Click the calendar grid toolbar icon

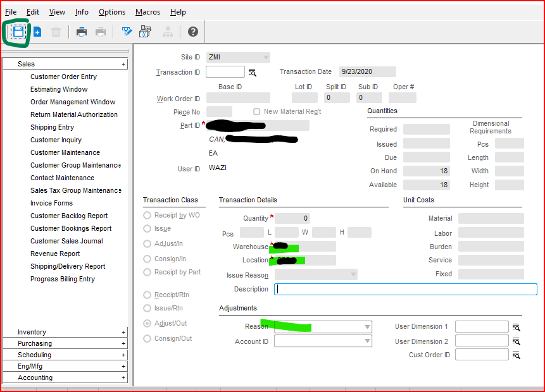(x=145, y=32)
